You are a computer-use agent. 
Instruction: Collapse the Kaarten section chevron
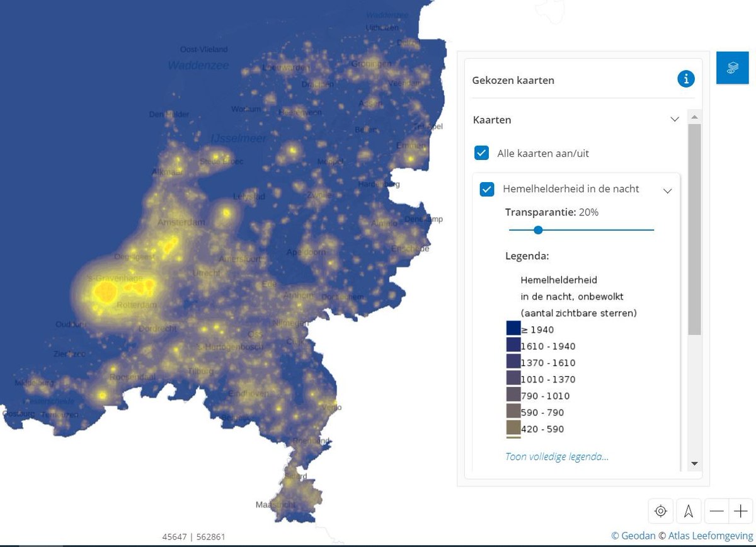pos(675,119)
